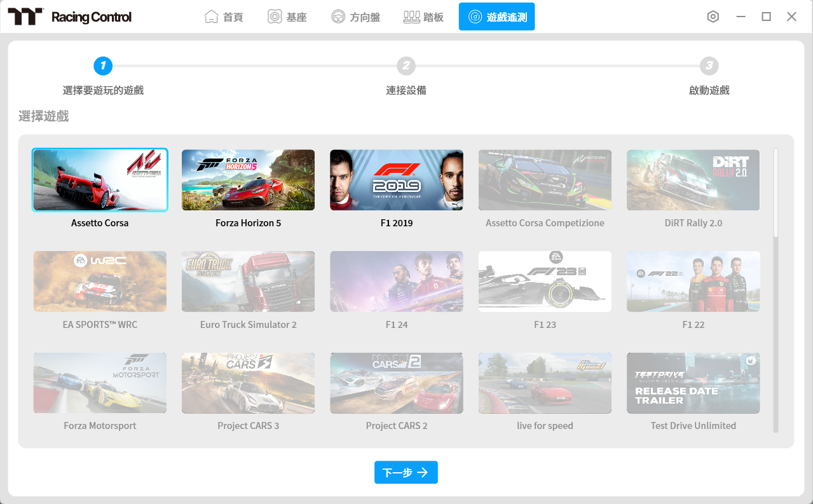Select Assetto Corsa Competizione thumbnail

point(545,180)
